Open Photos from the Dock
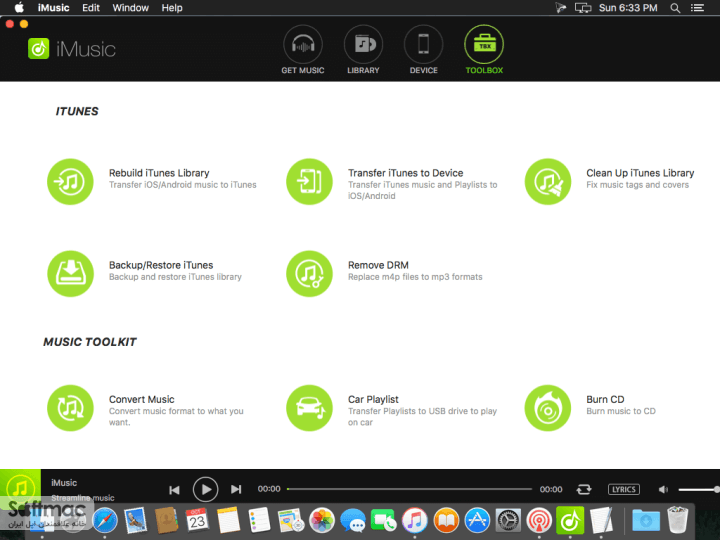 click(321, 521)
